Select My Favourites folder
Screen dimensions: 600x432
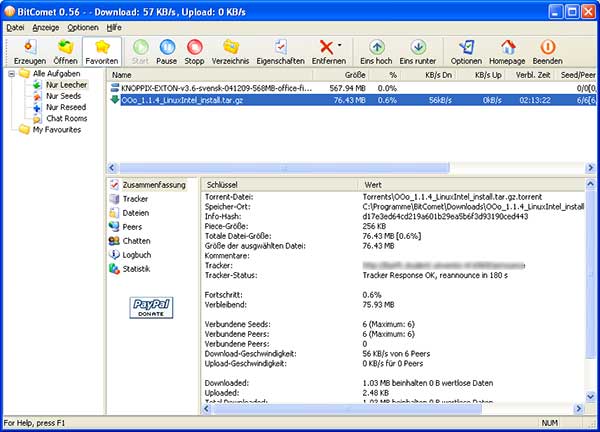[57, 130]
